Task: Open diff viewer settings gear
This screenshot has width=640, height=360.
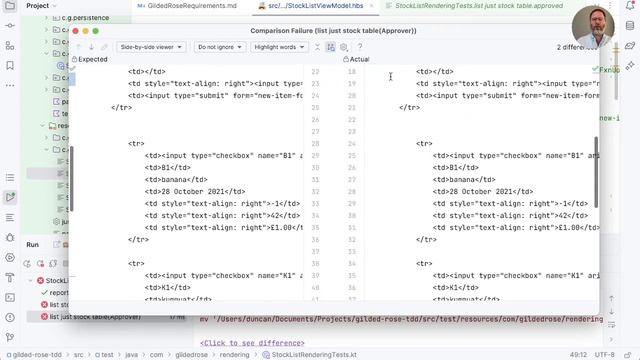Action: (x=344, y=47)
